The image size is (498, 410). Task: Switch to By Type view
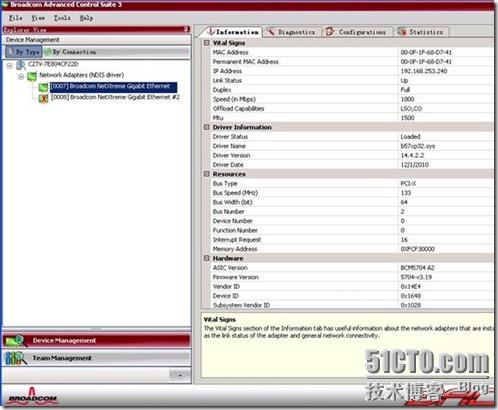(x=24, y=52)
